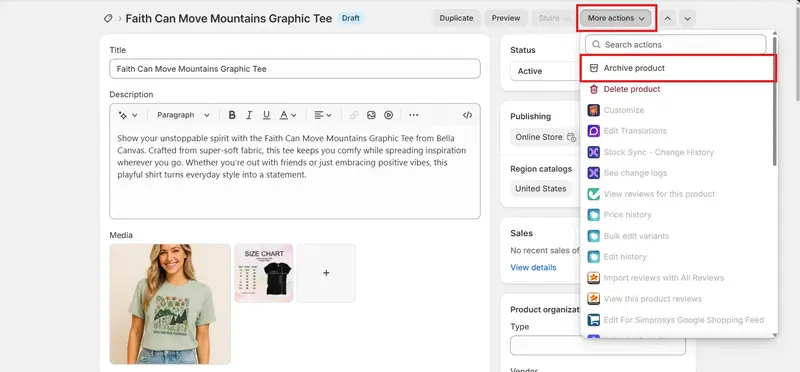Click the insert image icon

coord(371,115)
